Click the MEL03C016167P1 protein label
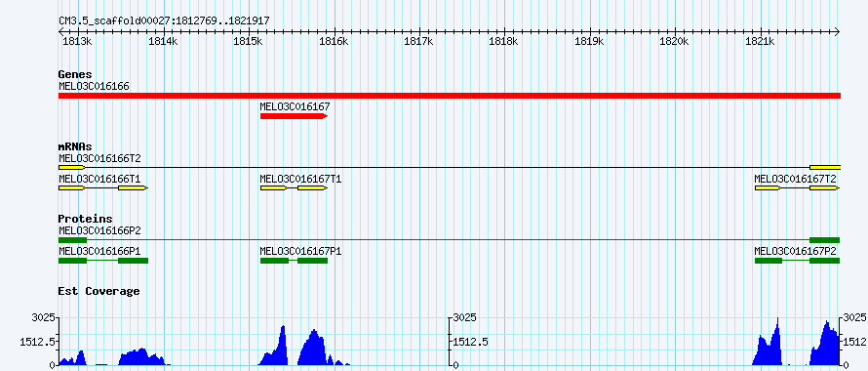This screenshot has height=371, width=868. click(x=300, y=251)
